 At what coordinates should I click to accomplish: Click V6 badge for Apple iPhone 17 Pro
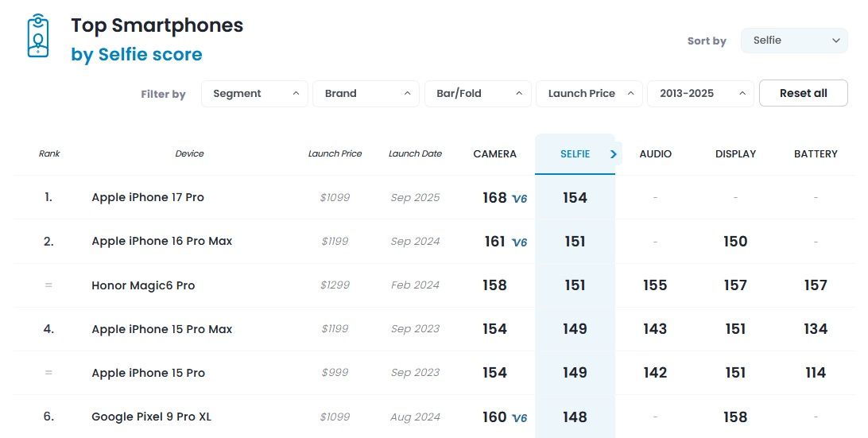pos(519,198)
